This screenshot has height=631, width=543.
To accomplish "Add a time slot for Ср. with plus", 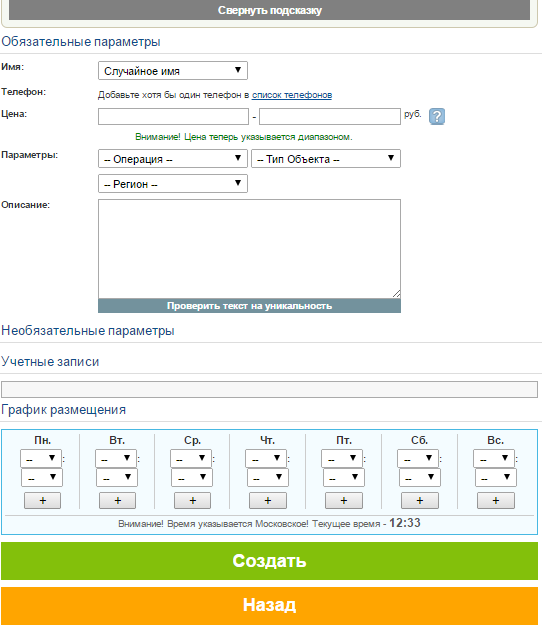I will tap(192, 501).
